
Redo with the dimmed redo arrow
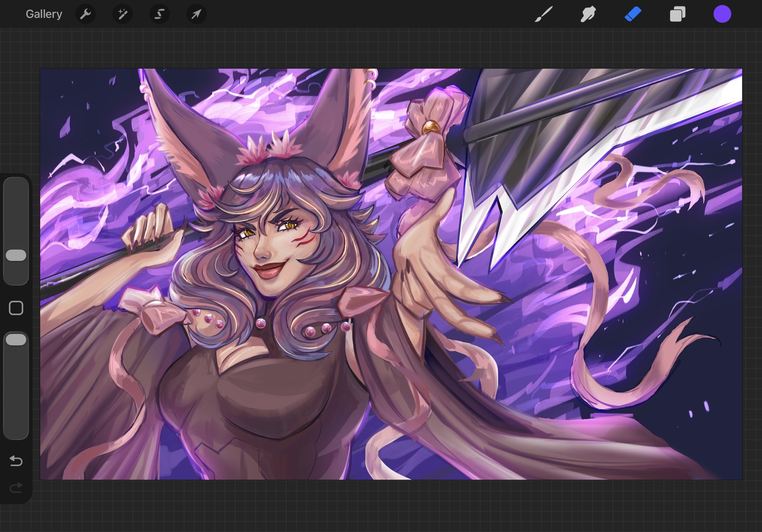pos(16,487)
